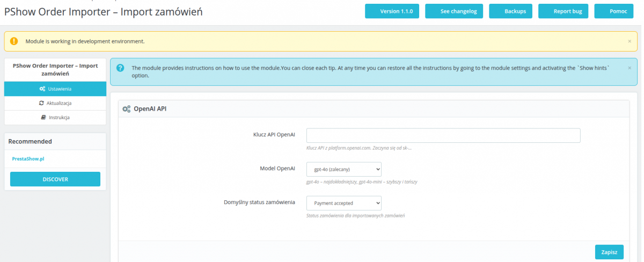The height and width of the screenshot is (262, 644).
Task: Close the blue instructions hint box
Action: pos(630,68)
